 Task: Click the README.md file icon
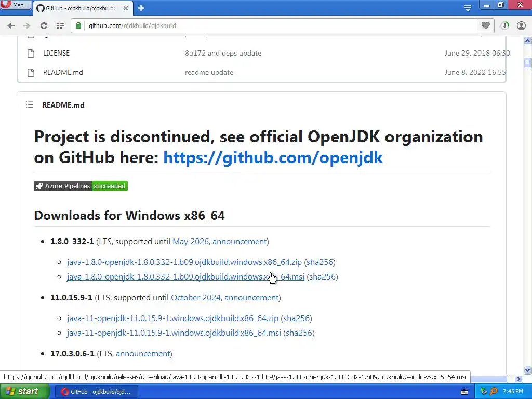pos(31,73)
